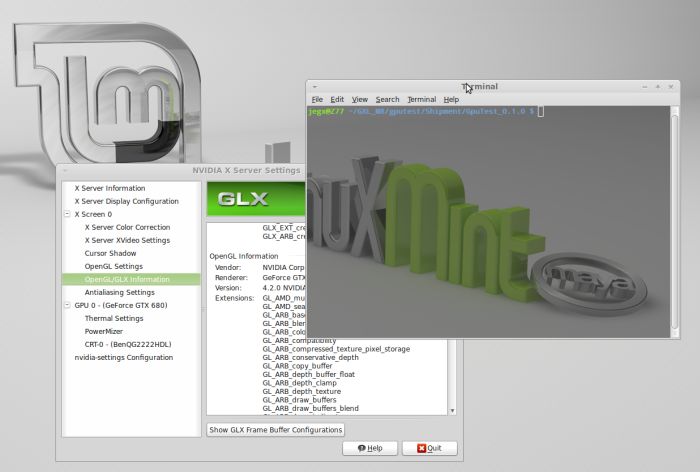Viewport: 700px width, 472px height.
Task: Click GL_ARB_compressed_texture_pixel_storage extension text
Action: [336, 349]
